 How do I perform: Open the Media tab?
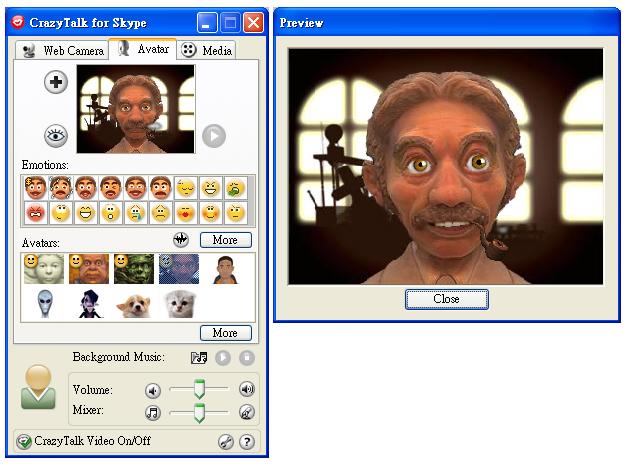click(x=206, y=51)
